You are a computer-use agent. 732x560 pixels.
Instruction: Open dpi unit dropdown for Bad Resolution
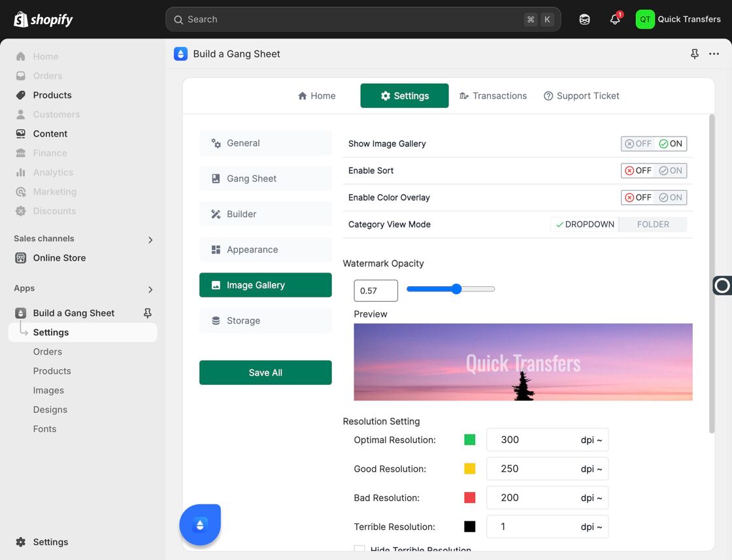(591, 498)
